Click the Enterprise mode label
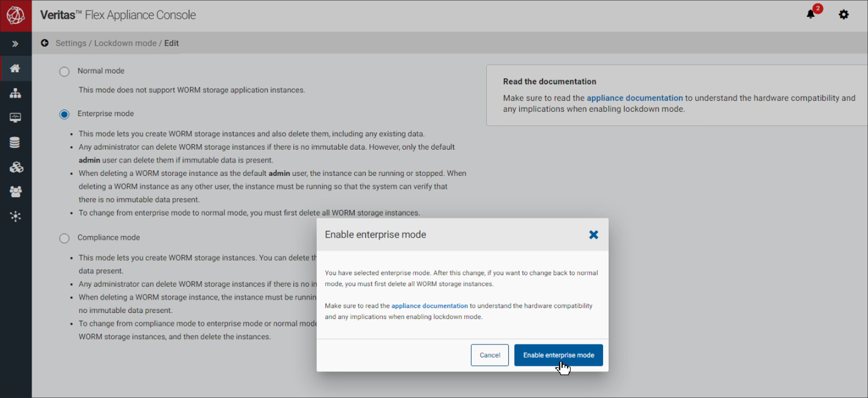The image size is (868, 398). pyautogui.click(x=106, y=113)
